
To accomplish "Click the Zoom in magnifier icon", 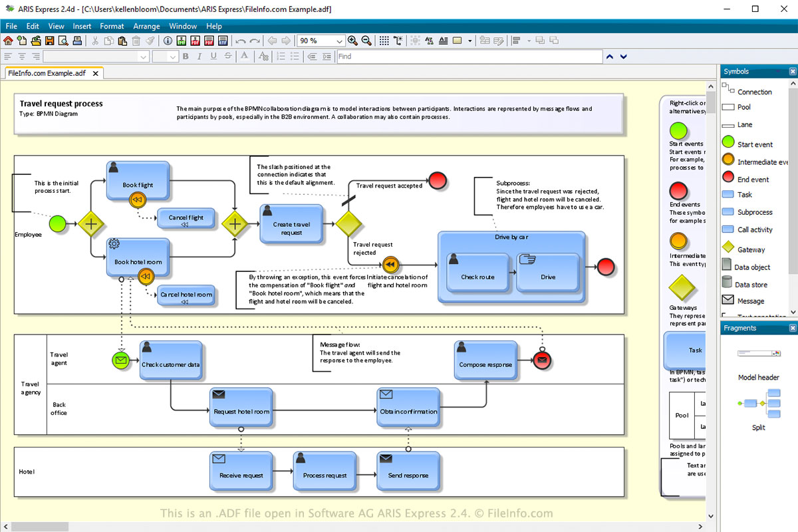I will [x=352, y=41].
